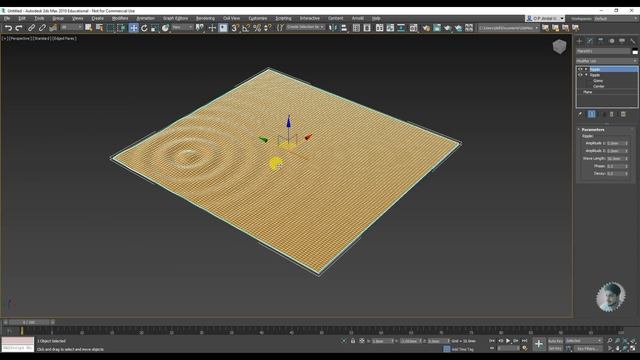640x360 pixels.
Task: Collapse the Parameters rollout
Action: (593, 129)
